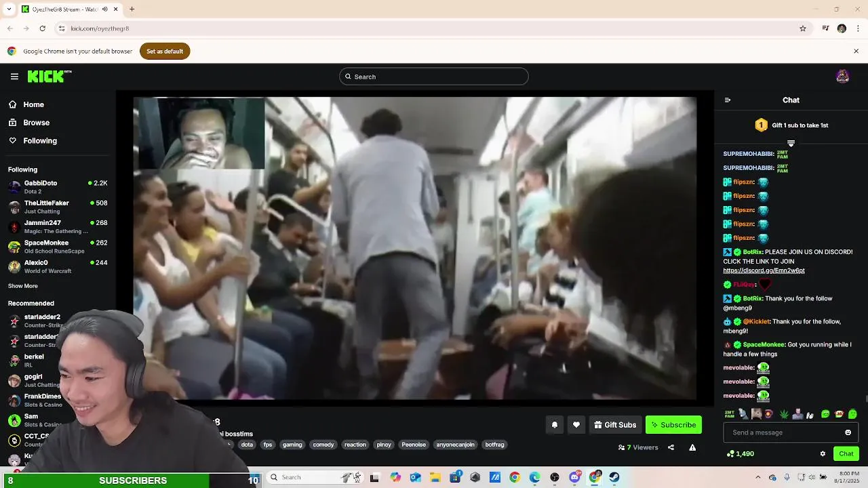Click Gift 1 sub to take 1st
The image size is (868, 488).
pos(791,125)
